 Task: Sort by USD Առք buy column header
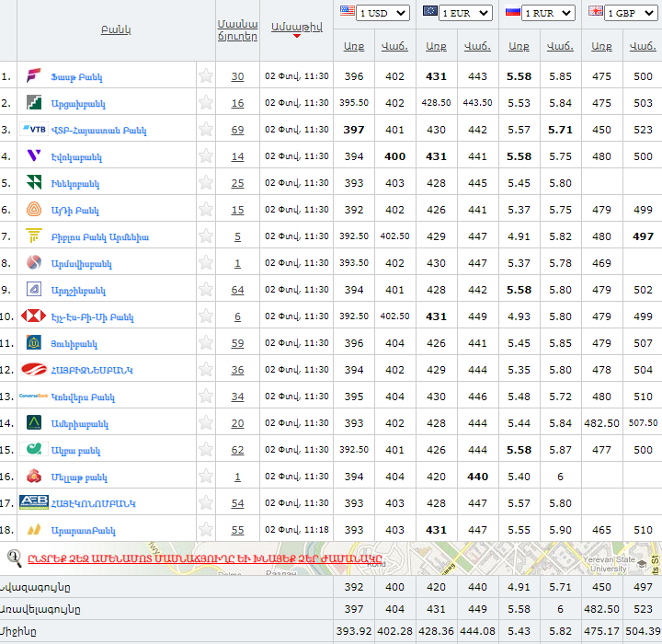(354, 46)
